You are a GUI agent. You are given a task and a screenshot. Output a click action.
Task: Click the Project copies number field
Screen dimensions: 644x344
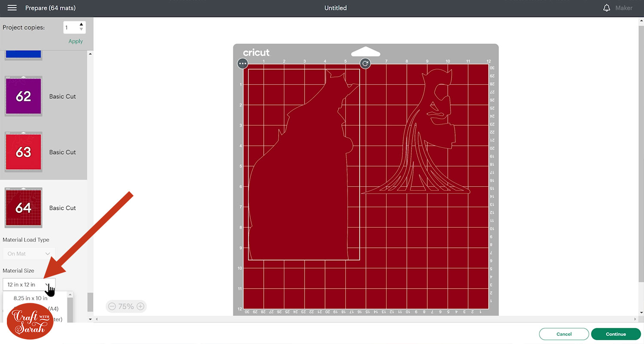(70, 27)
